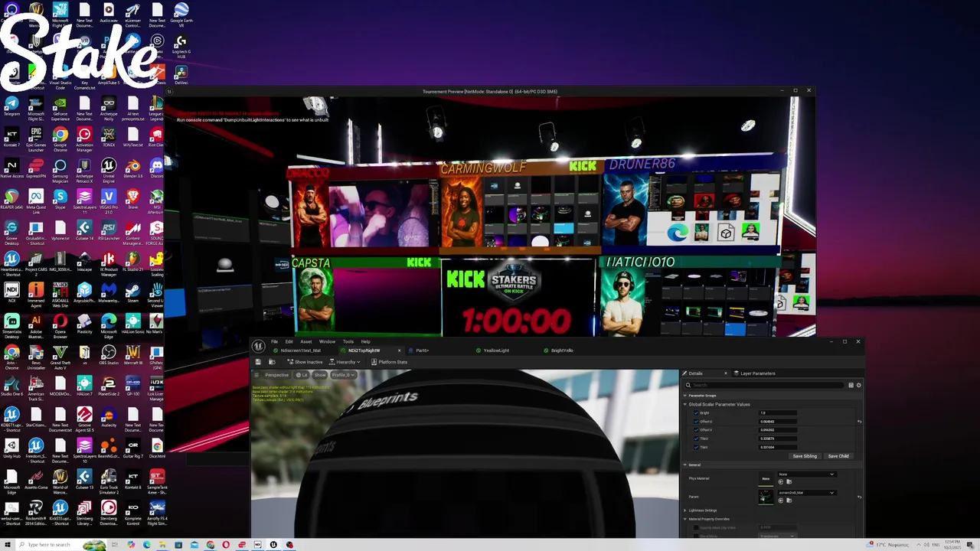980x551 pixels.
Task: Click the OffsetU value field
Action: pyautogui.click(x=778, y=422)
